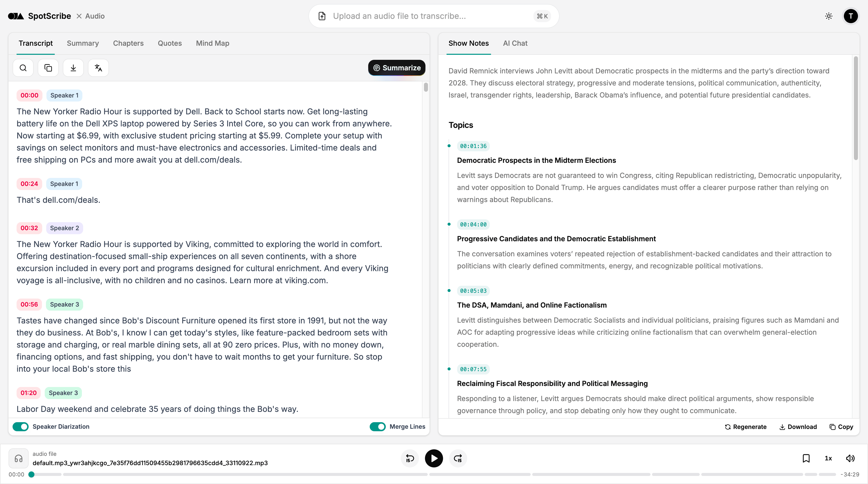
Task: Click the transcript panel scrollbar
Action: coord(426,87)
